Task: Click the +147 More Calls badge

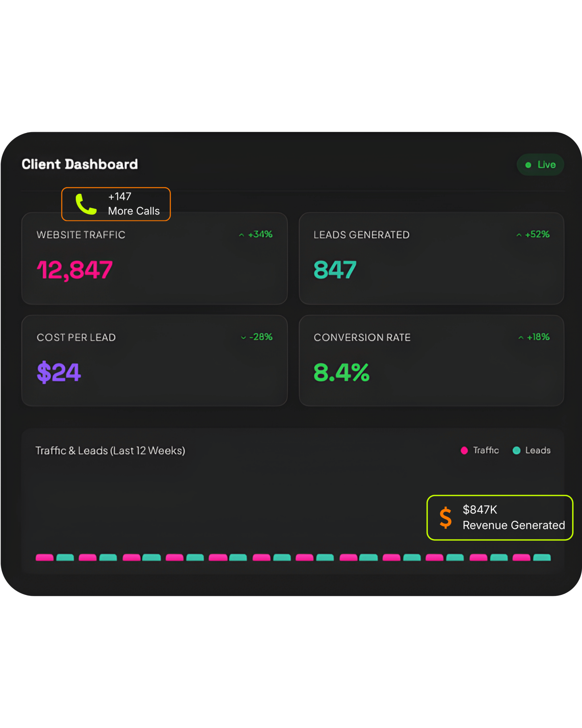Action: (x=116, y=204)
